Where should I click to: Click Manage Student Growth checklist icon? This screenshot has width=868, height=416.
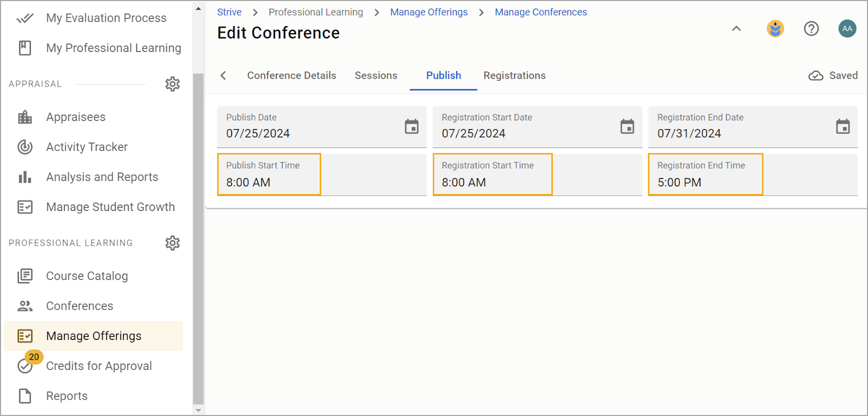click(x=25, y=207)
